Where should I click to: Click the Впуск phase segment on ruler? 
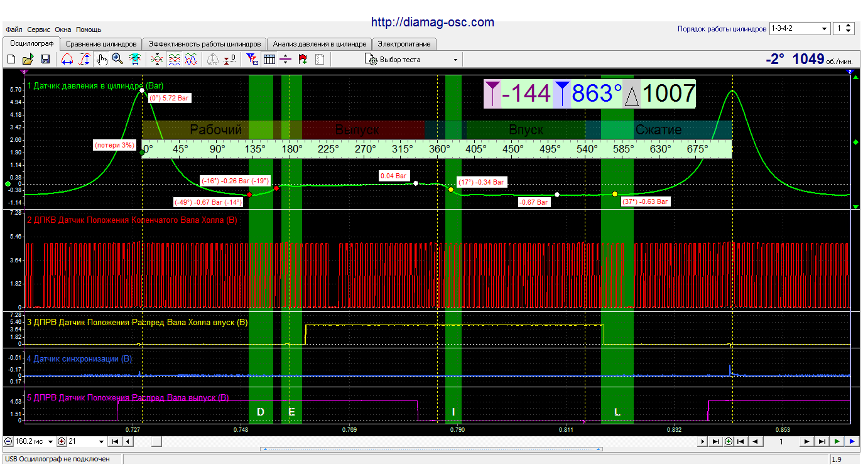526,130
